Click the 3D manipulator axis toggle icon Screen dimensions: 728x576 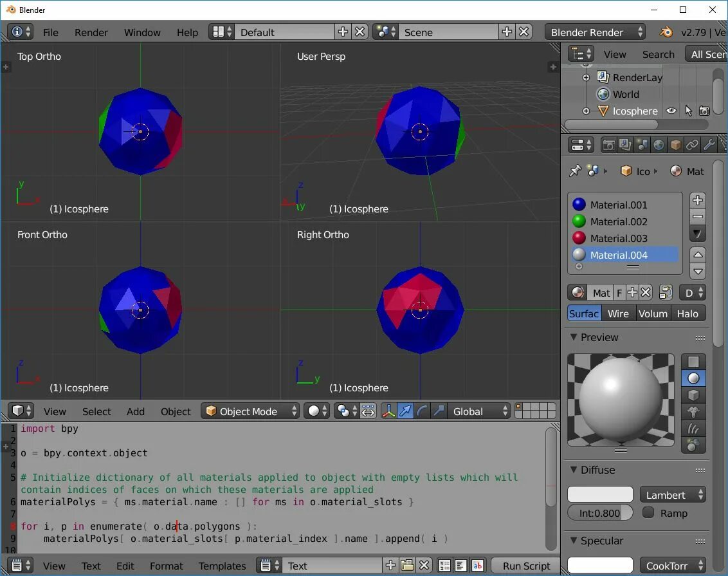(x=388, y=411)
